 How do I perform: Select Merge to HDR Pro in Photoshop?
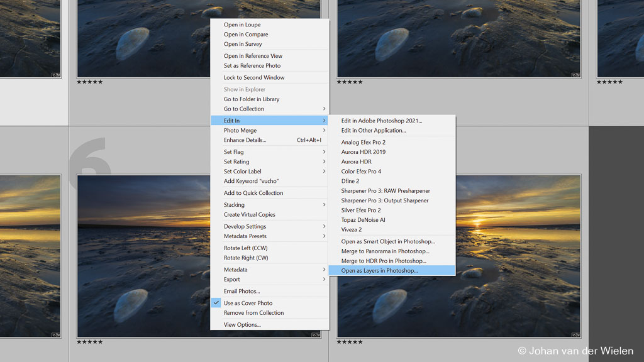(383, 261)
